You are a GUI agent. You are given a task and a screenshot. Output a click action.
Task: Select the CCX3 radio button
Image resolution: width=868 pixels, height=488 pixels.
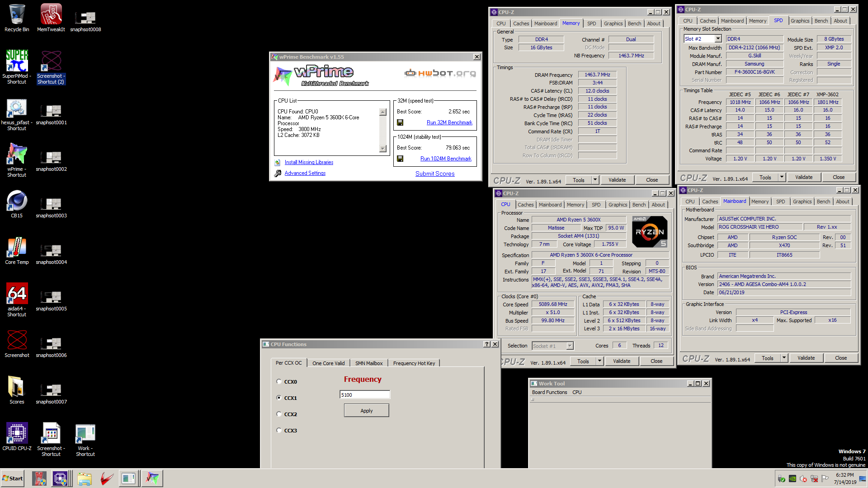point(279,430)
